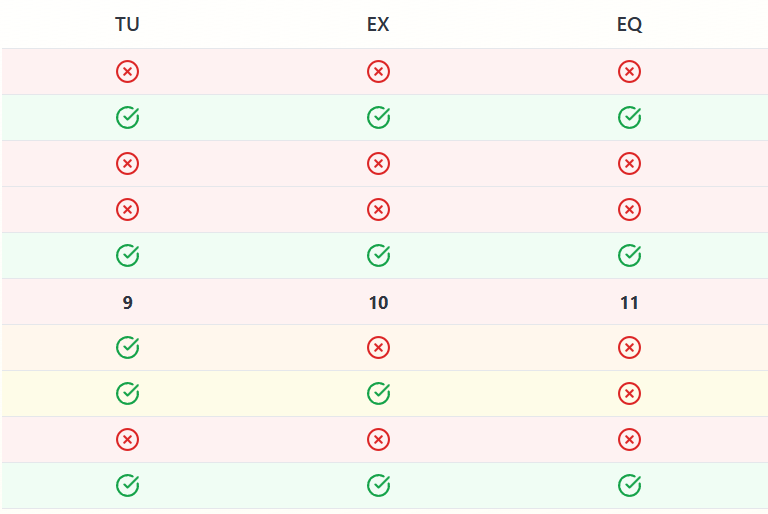Click the EX green check on the yellow row
The image size is (768, 514).
tap(378, 394)
